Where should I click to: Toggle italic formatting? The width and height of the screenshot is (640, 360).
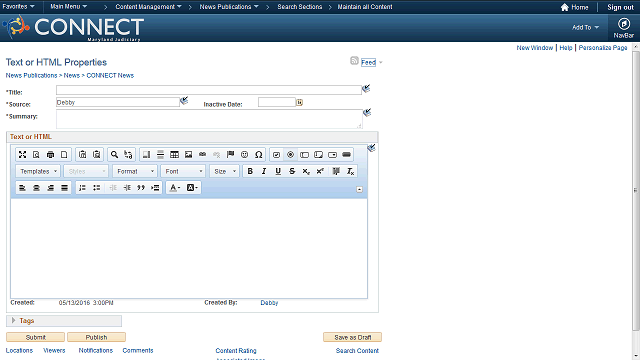tap(264, 171)
